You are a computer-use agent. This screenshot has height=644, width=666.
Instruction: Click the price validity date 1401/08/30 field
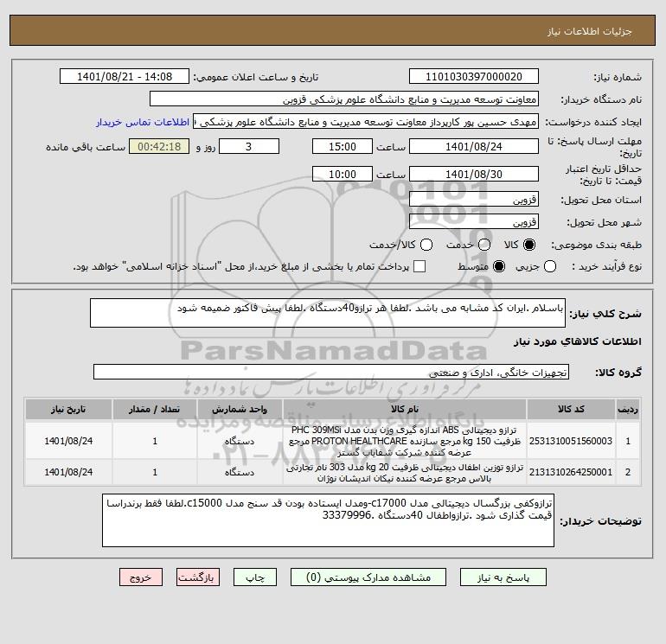point(474,174)
